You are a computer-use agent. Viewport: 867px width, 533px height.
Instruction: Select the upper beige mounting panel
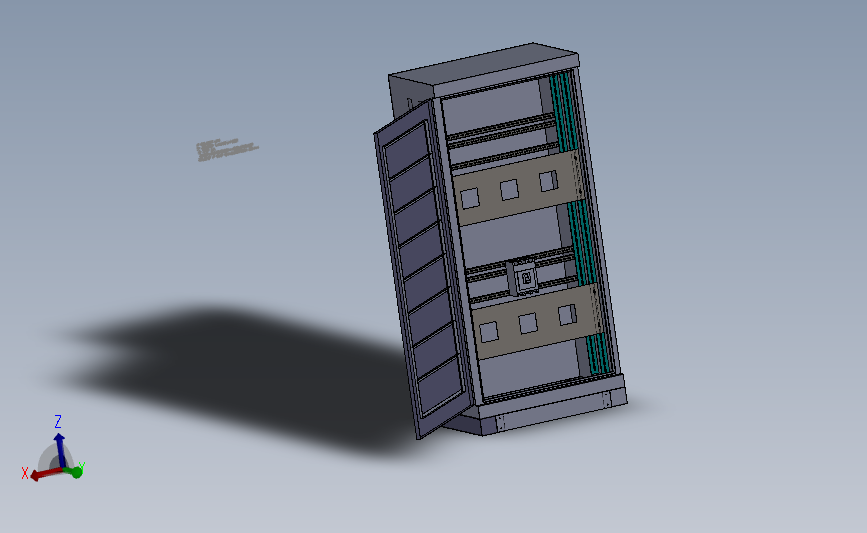[x=517, y=187]
